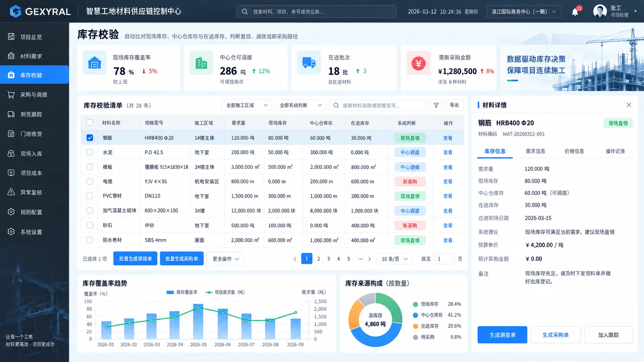The width and height of the screenshot is (644, 362).
Task: Click the 批量生成采购单 button
Action: click(x=181, y=259)
